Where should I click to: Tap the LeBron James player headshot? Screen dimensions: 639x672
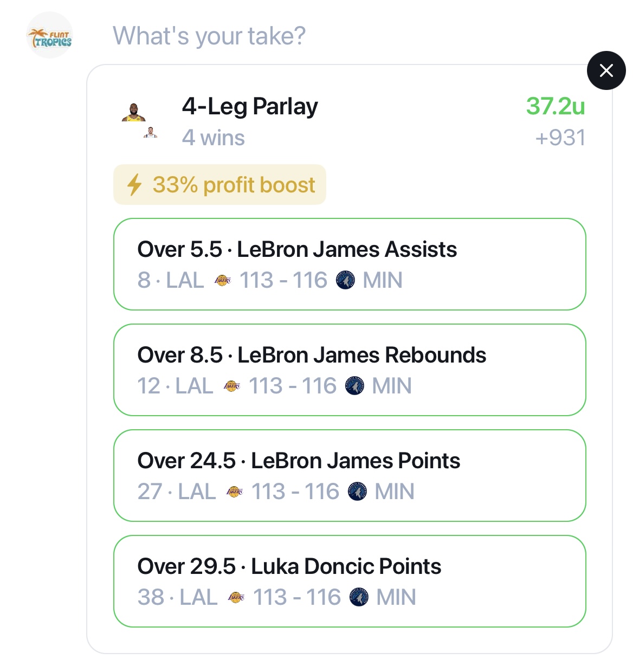click(133, 112)
